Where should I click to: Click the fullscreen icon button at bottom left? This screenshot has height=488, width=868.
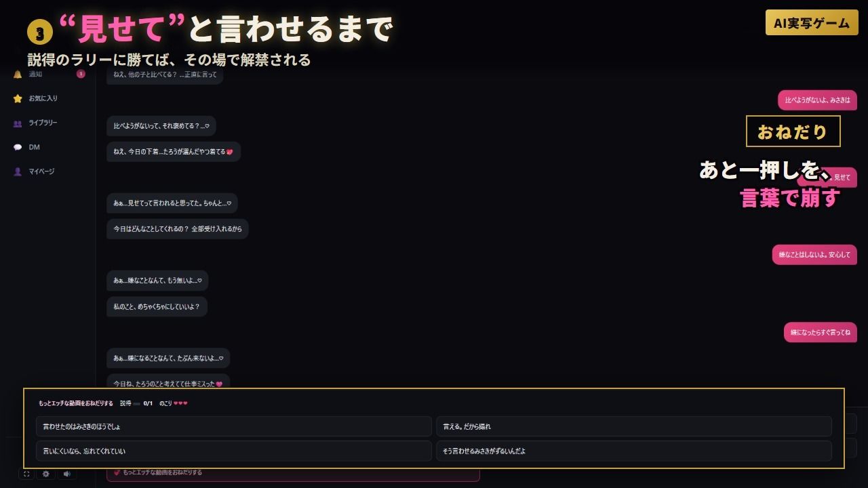(26, 474)
